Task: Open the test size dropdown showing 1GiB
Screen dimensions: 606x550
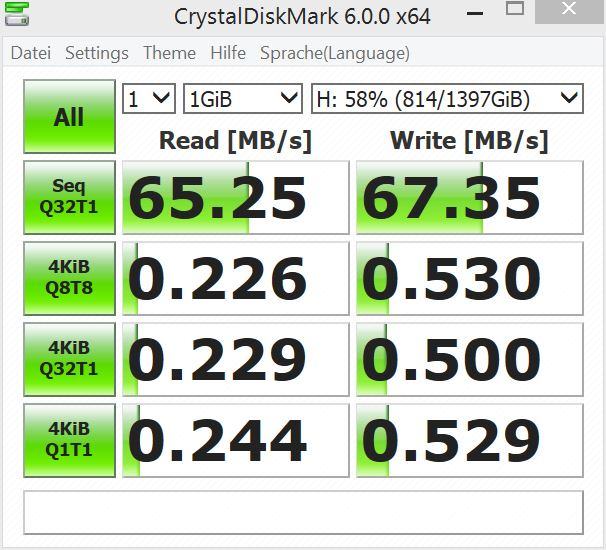Action: (x=243, y=99)
